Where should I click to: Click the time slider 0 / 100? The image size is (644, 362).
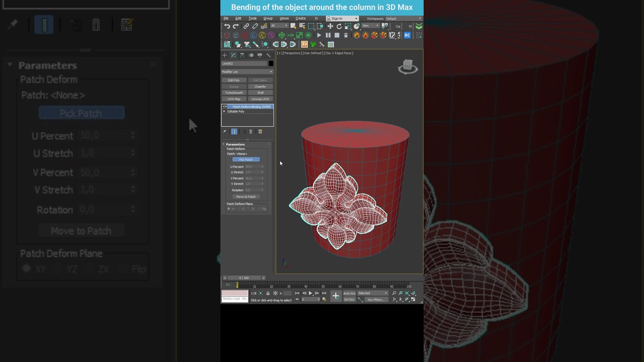244,278
